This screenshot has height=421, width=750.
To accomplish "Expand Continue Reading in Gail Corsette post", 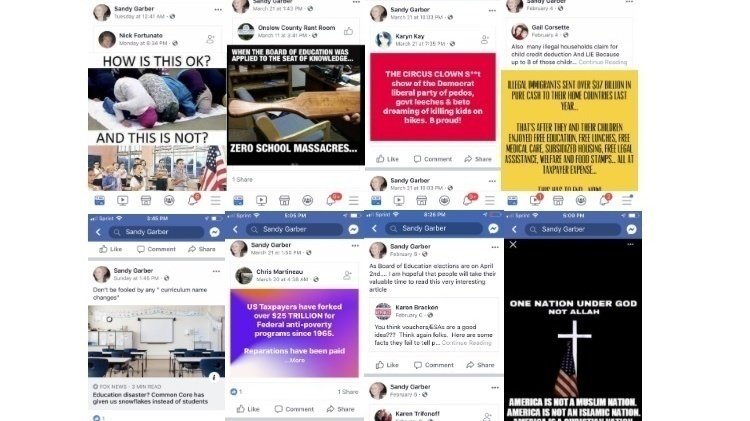I will pos(603,62).
